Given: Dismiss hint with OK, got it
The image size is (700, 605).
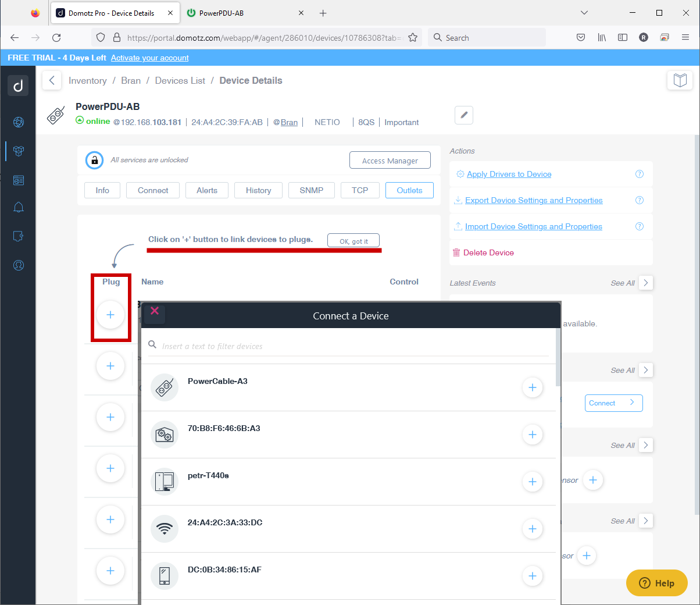Looking at the screenshot, I should 353,241.
